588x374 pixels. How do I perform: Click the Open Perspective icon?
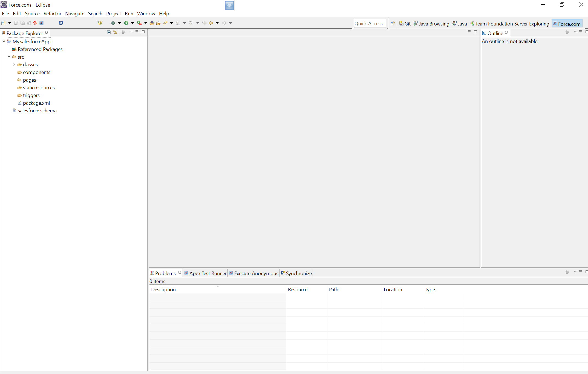393,24
